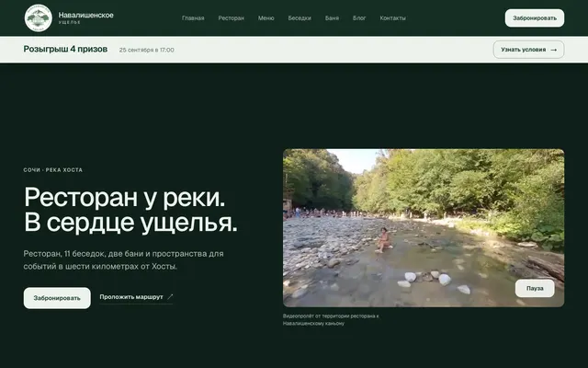Select Беседки in the top navigation
Screen dimensions: 588x368
click(x=300, y=18)
